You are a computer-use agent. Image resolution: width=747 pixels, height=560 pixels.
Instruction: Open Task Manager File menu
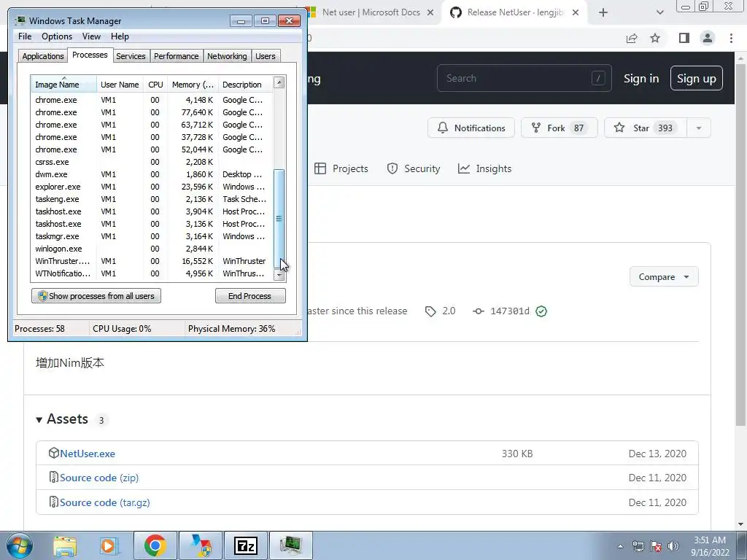(x=25, y=36)
